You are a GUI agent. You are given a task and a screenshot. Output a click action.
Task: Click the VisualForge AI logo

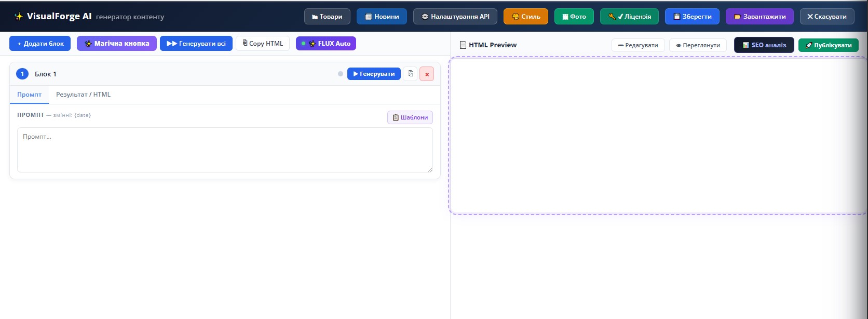pyautogui.click(x=53, y=17)
